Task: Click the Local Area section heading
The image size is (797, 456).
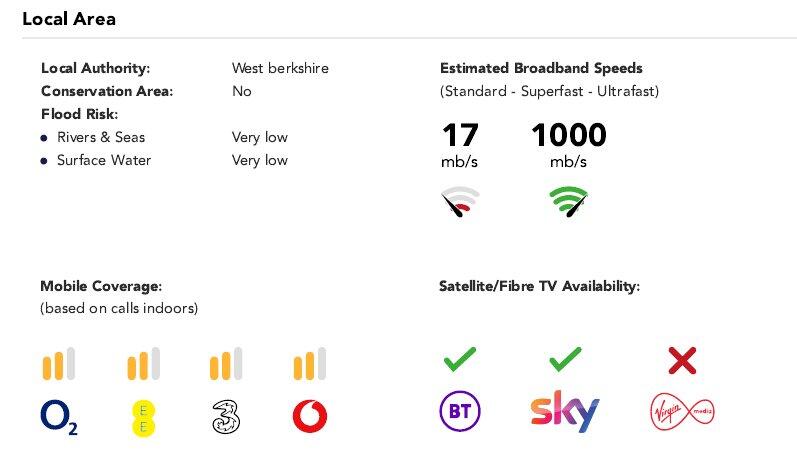Action: (69, 19)
